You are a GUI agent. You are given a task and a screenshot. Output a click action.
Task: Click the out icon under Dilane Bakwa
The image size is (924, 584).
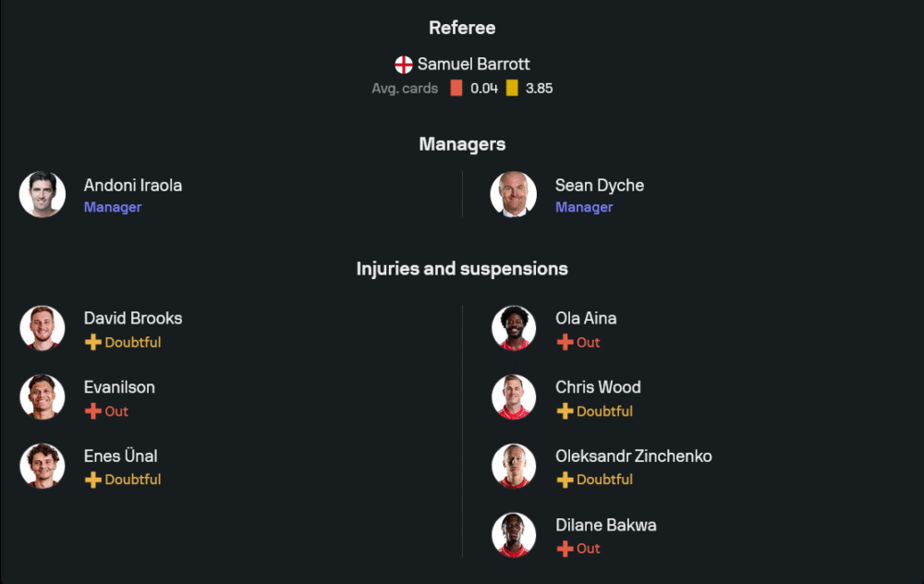coord(565,549)
